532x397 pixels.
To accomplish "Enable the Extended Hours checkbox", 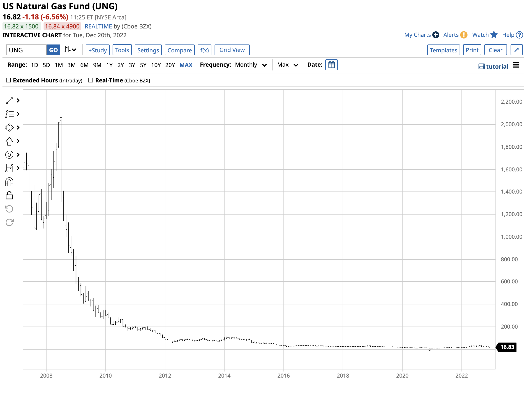I will click(x=8, y=80).
